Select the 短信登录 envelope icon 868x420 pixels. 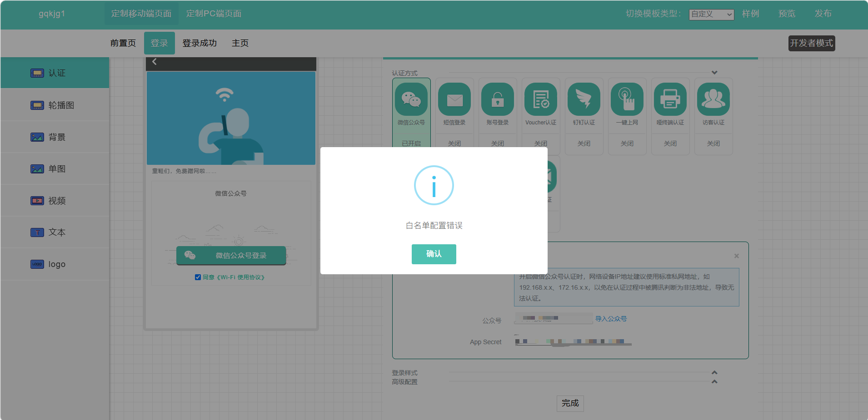pos(454,99)
